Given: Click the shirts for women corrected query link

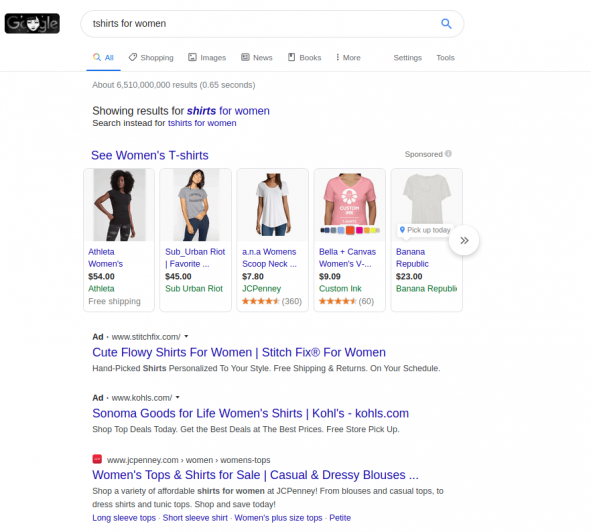Looking at the screenshot, I should [x=228, y=111].
